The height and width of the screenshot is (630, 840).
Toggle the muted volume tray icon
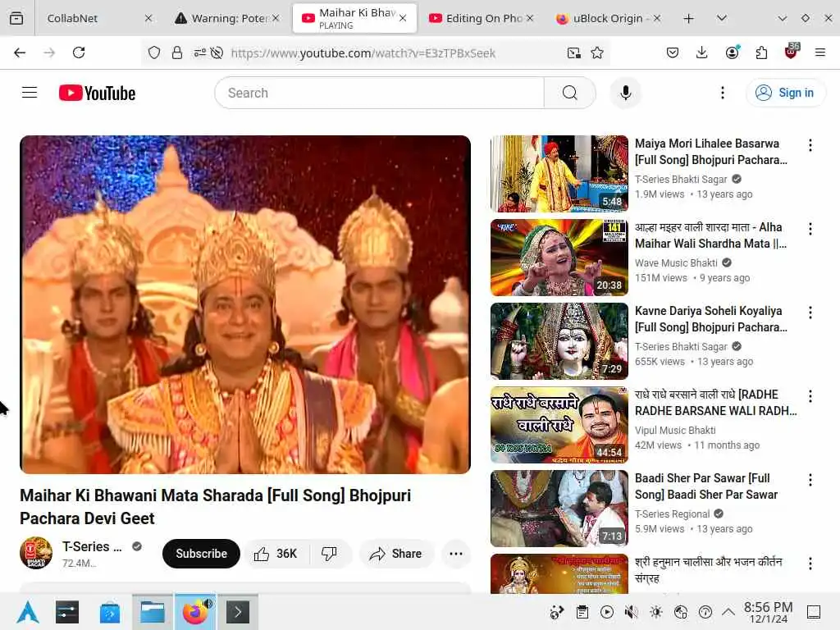click(x=632, y=612)
